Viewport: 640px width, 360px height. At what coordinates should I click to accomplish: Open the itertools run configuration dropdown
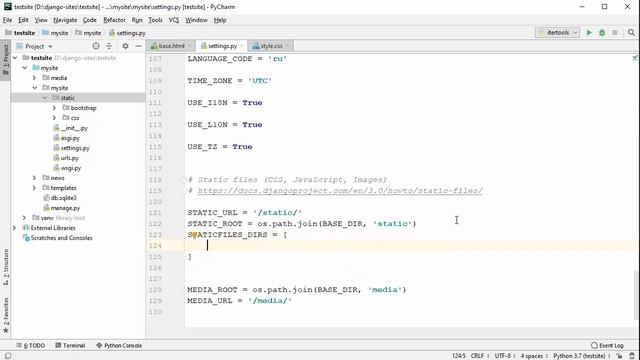pos(558,33)
